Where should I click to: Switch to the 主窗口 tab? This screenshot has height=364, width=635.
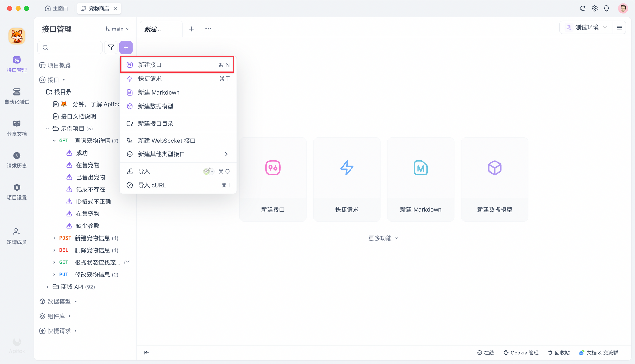pos(57,9)
